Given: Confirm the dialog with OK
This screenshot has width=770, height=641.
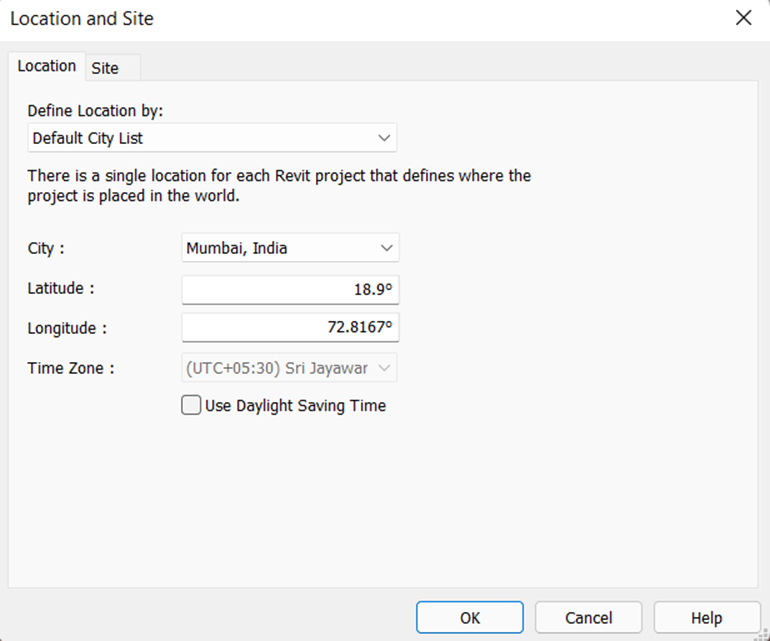Looking at the screenshot, I should [470, 617].
